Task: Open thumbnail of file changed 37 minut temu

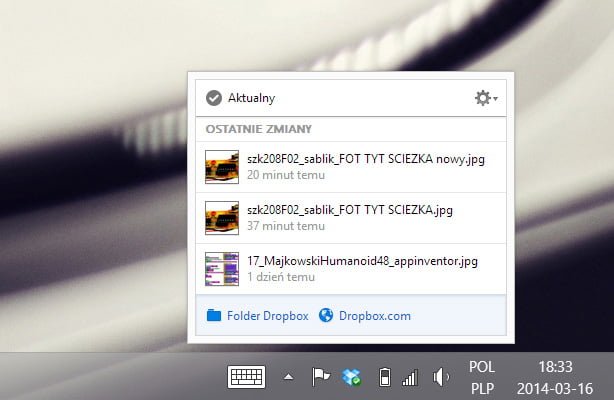Action: click(222, 218)
